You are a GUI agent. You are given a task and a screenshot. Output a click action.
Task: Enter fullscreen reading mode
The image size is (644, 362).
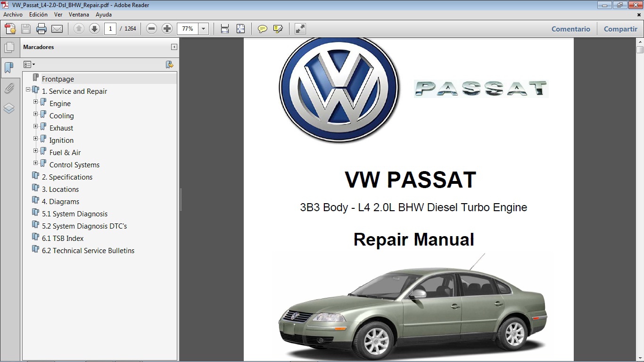tap(300, 28)
